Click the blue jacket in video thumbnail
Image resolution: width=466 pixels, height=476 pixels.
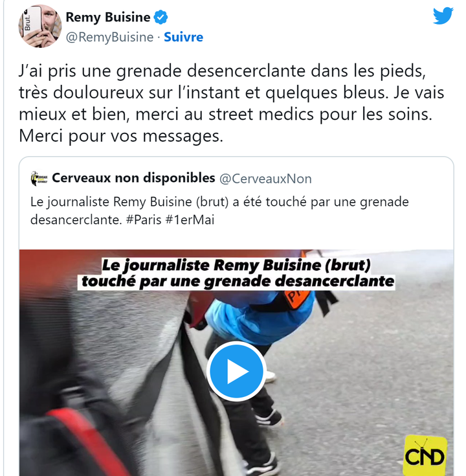coord(261,317)
